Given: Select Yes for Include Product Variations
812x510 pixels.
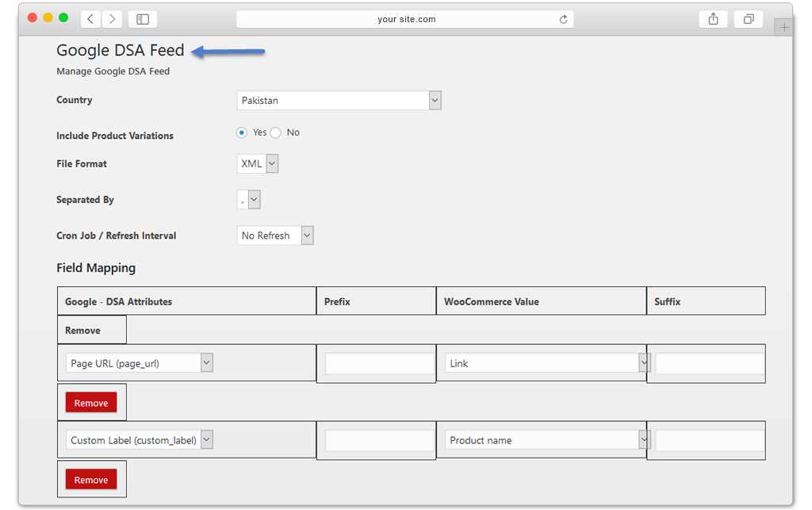Looking at the screenshot, I should 241,132.
